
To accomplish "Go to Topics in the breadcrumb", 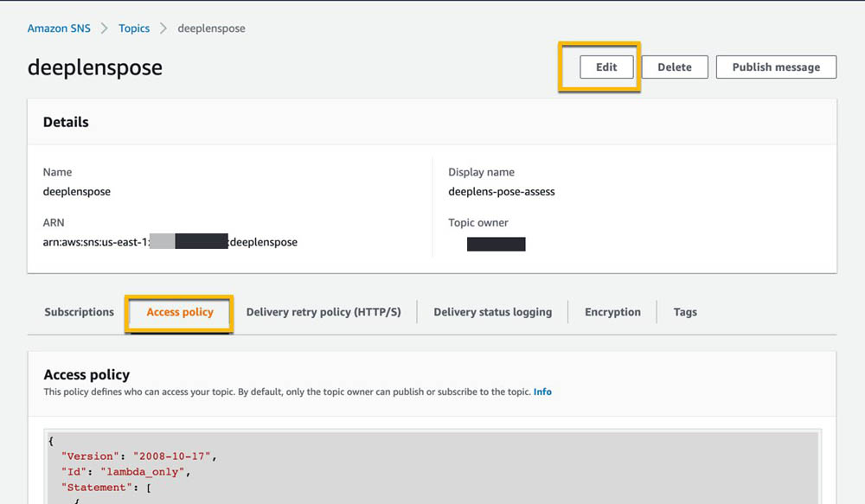I will [x=134, y=29].
